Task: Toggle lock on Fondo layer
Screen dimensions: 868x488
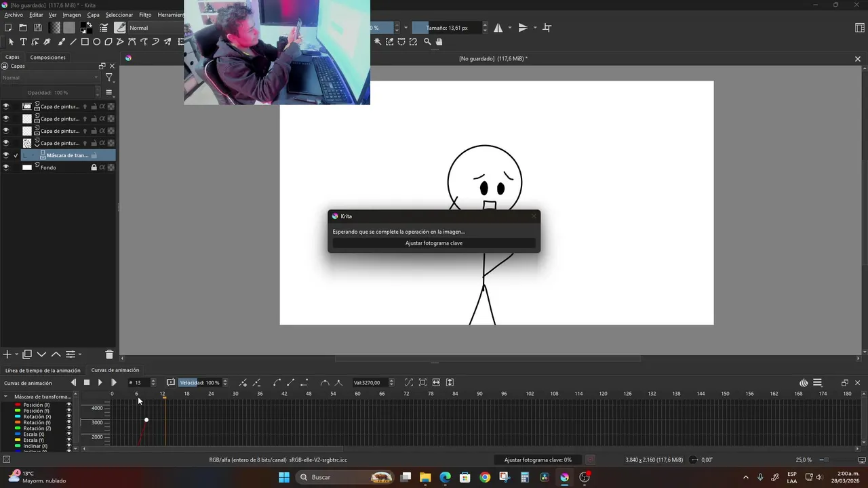Action: [94, 167]
